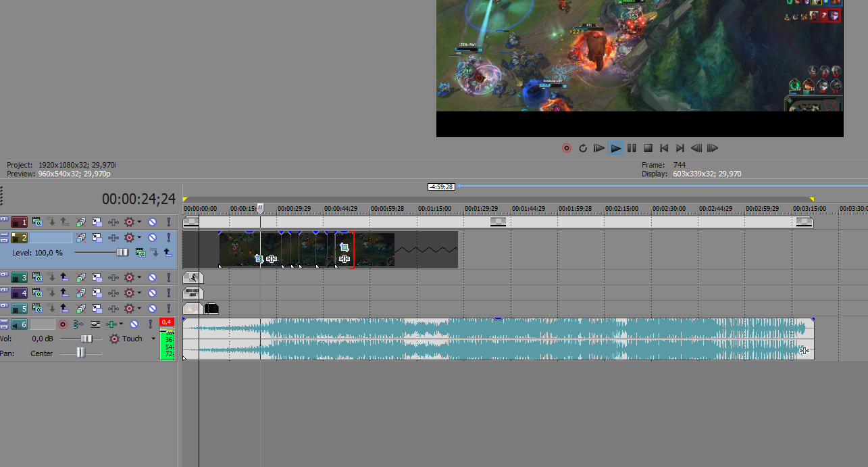The height and width of the screenshot is (467, 868).
Task: Click the Pan slider handle on track 6
Action: (80, 353)
